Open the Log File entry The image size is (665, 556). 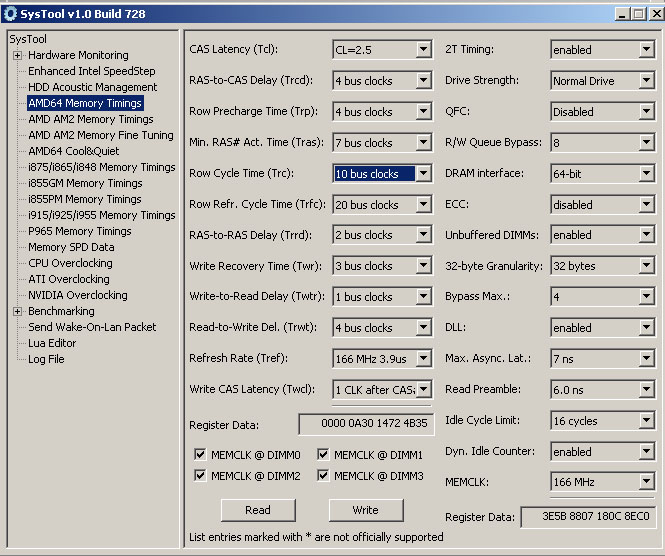point(46,359)
